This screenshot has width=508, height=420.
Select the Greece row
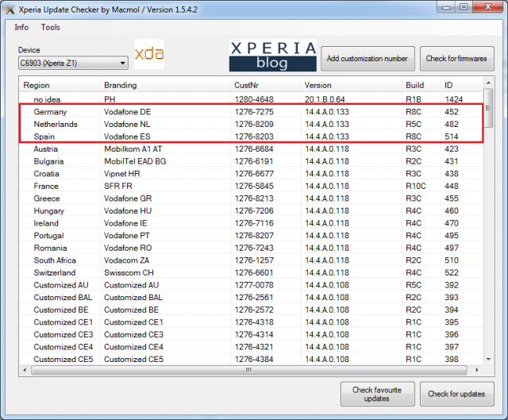click(252, 198)
